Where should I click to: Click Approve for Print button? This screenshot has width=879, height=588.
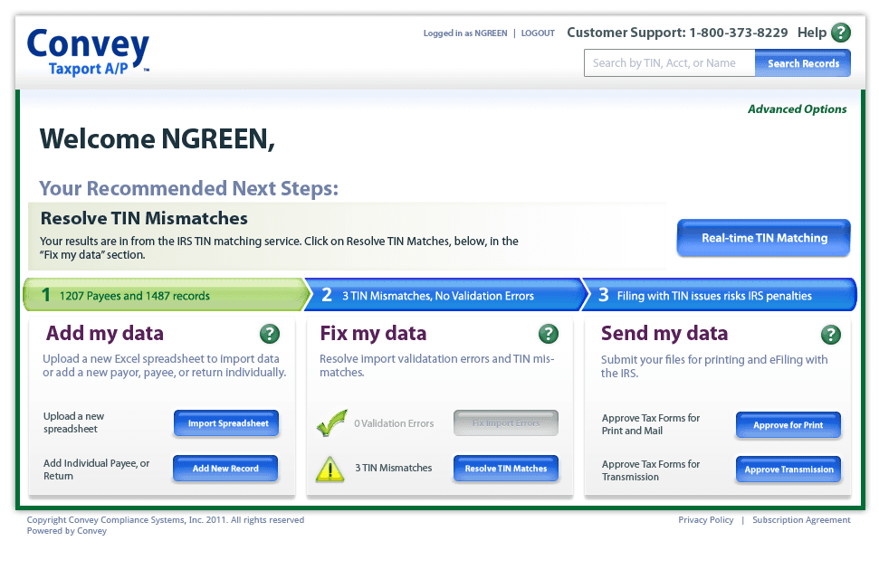point(788,425)
